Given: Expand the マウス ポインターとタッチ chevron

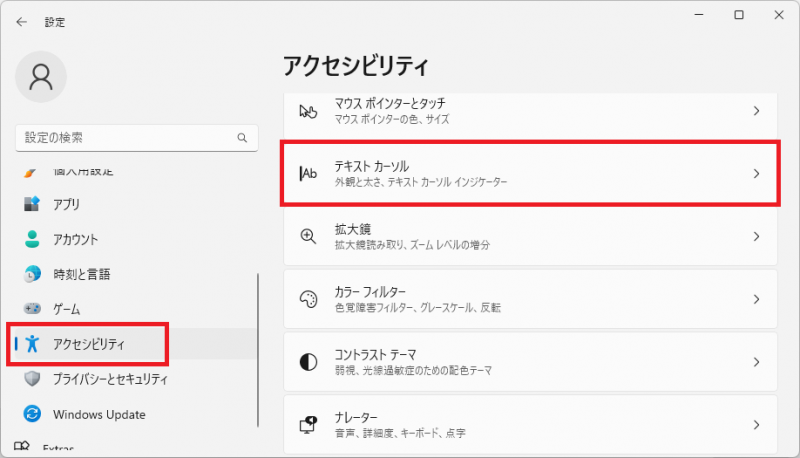Looking at the screenshot, I should tap(756, 111).
